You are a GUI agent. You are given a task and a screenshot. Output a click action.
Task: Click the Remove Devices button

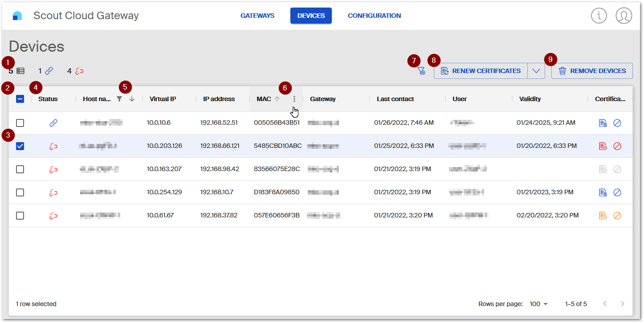[592, 71]
